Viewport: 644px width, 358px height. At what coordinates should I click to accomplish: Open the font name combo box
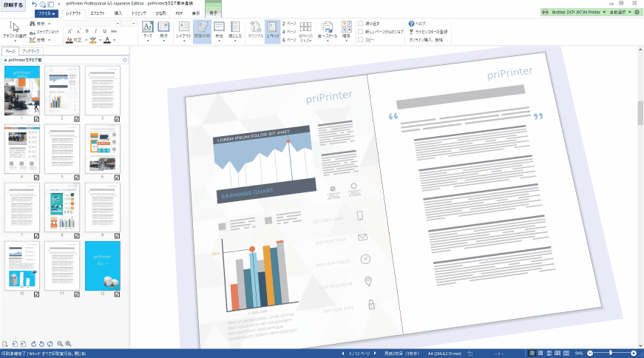tap(92, 24)
